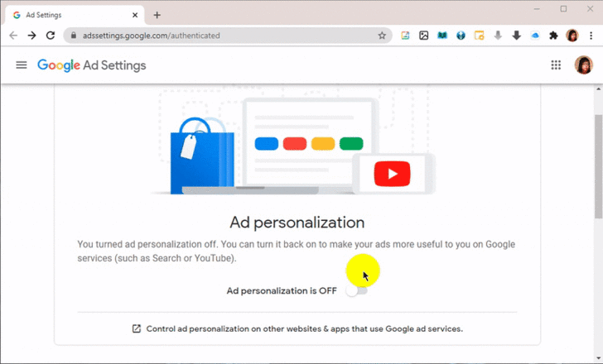Image resolution: width=603 pixels, height=364 pixels.
Task: Maximize the Chrome window
Action: click(563, 9)
